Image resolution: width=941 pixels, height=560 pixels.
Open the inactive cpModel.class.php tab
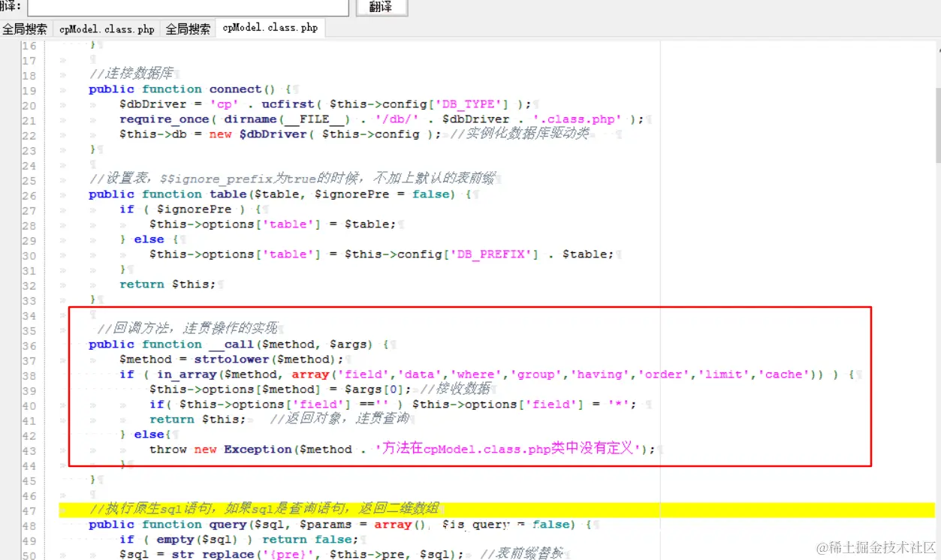pos(107,29)
